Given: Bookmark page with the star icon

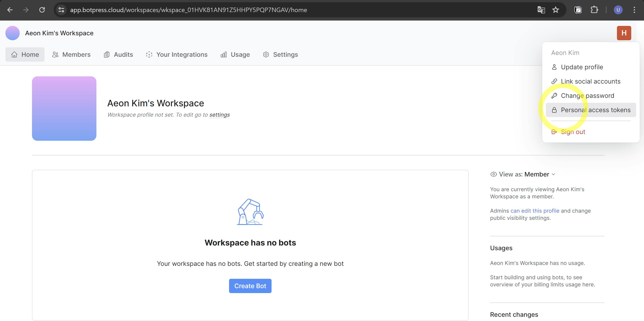Looking at the screenshot, I should (x=555, y=10).
